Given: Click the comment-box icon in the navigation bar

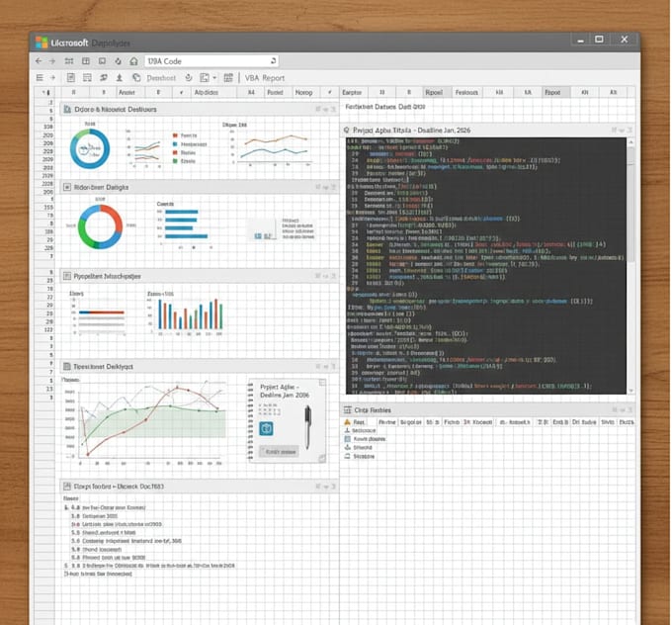Looking at the screenshot, I should [102, 61].
